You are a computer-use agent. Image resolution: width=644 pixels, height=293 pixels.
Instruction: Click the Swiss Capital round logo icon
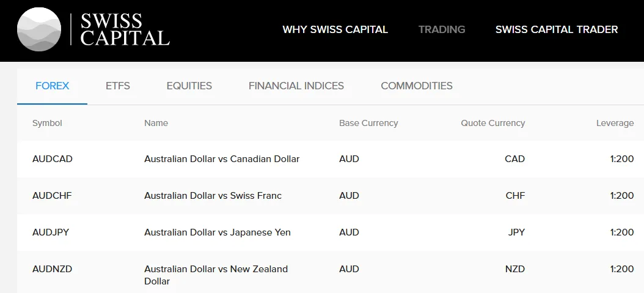39,29
